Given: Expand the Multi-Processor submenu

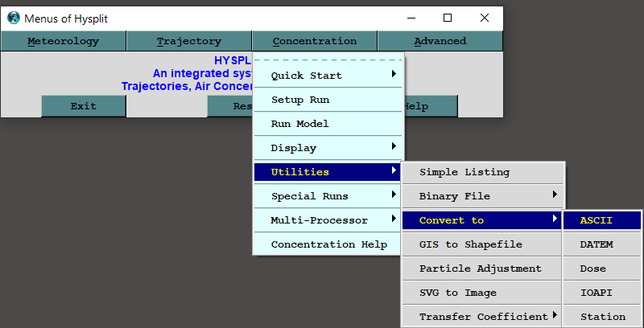Looking at the screenshot, I should coord(328,220).
